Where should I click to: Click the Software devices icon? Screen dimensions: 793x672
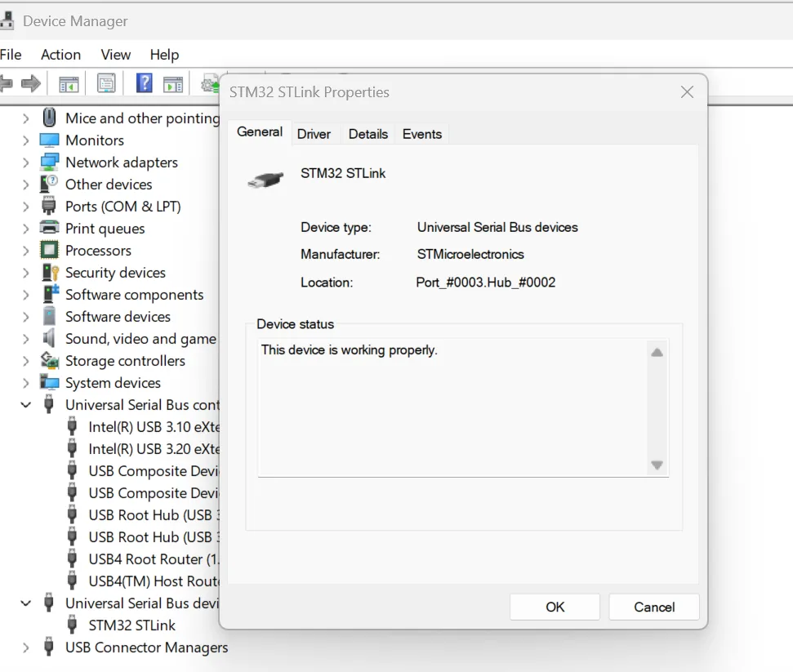[x=49, y=317]
